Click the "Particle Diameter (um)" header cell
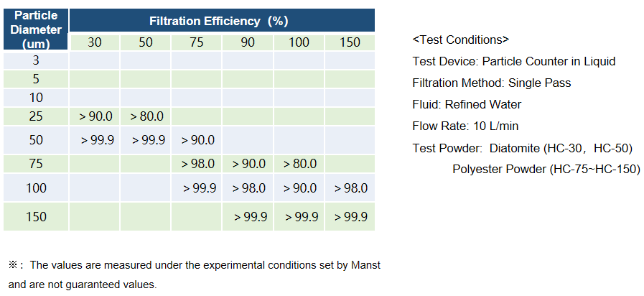Viewport: 644px width, 296px height. pyautogui.click(x=36, y=29)
